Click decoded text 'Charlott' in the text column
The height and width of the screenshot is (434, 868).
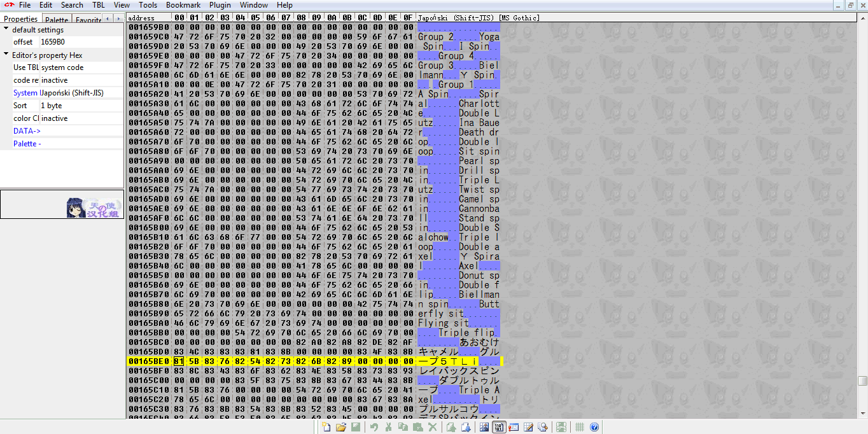[479, 104]
